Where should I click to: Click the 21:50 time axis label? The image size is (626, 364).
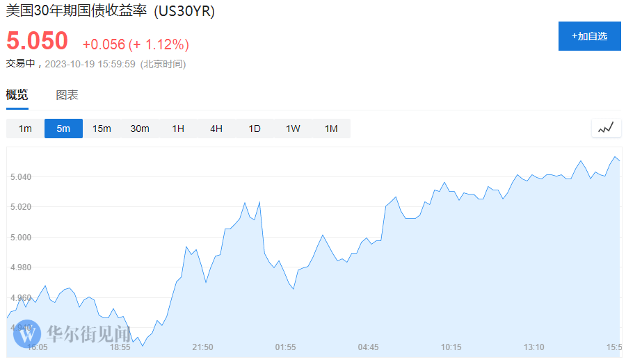(x=202, y=347)
